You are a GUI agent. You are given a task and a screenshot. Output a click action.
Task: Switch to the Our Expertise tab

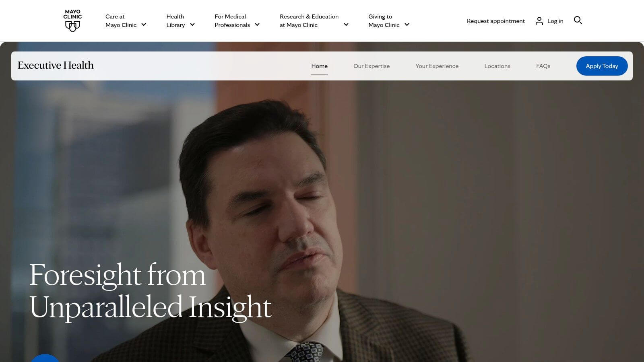tap(372, 66)
